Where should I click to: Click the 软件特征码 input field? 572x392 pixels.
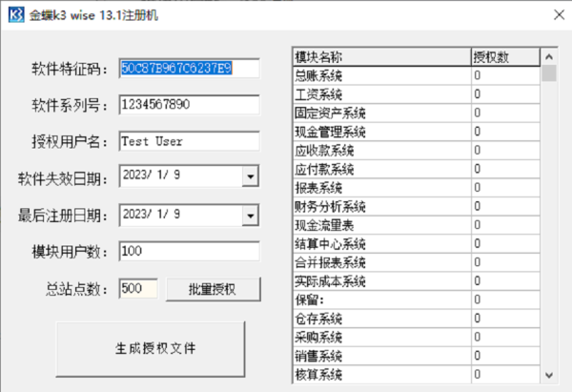click(x=190, y=69)
